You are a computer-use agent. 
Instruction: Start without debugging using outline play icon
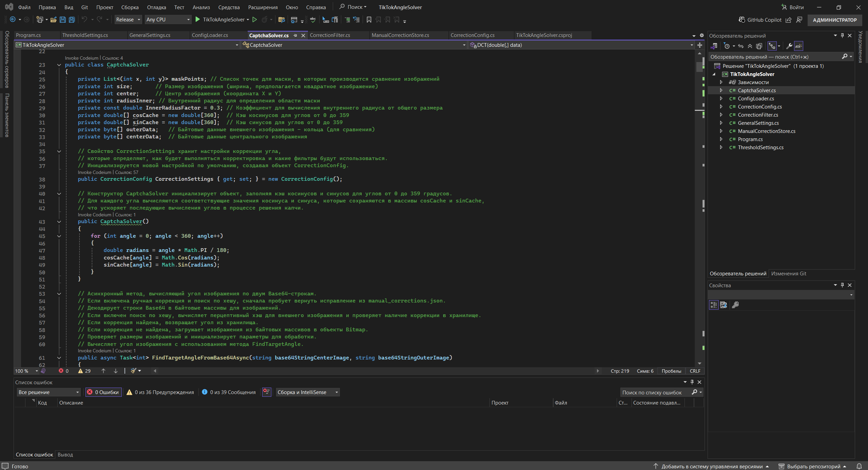255,20
